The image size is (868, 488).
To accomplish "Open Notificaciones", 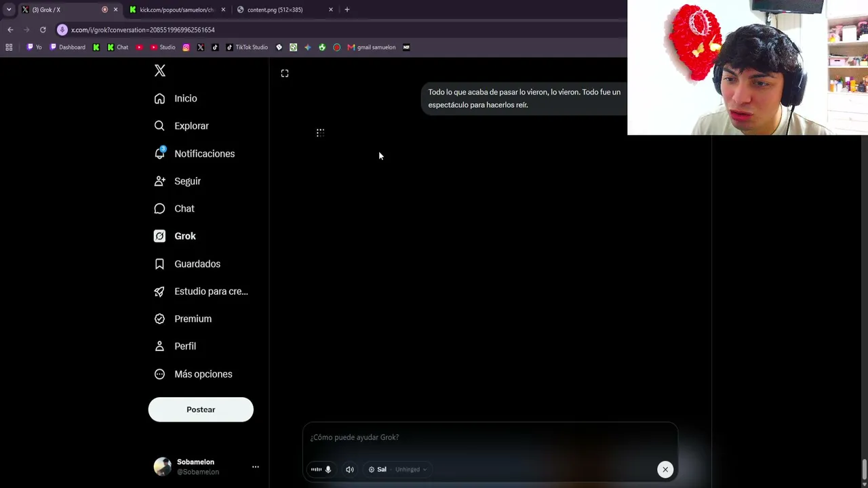I will pos(194,154).
